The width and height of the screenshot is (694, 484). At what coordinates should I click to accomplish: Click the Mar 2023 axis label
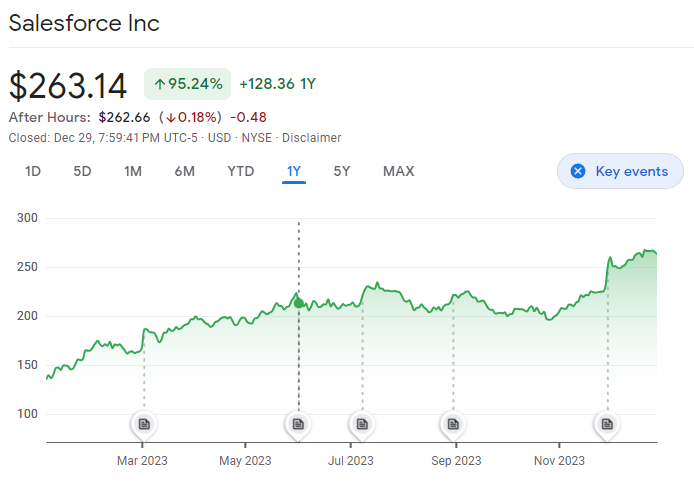pyautogui.click(x=142, y=461)
